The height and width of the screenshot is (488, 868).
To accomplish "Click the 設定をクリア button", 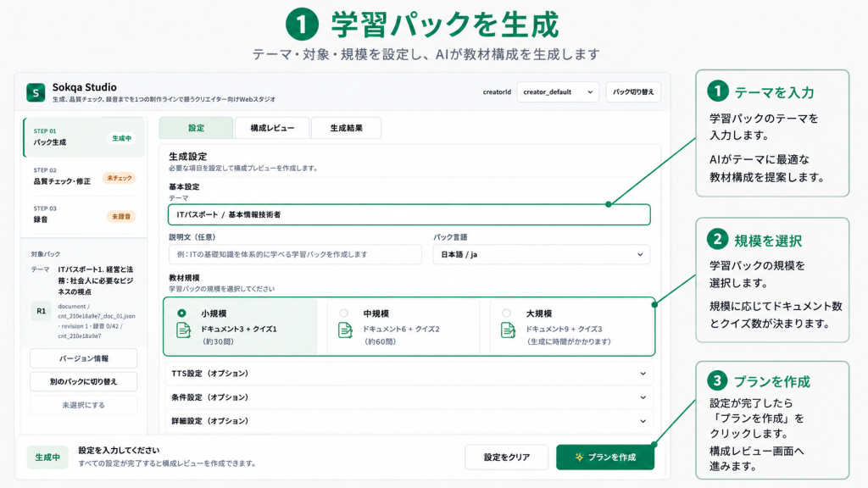I will tap(507, 457).
